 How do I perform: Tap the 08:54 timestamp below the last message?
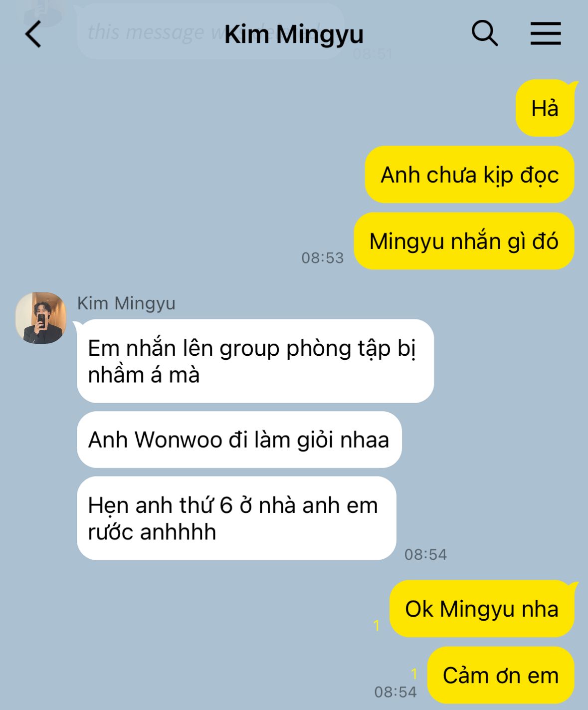coord(395,692)
